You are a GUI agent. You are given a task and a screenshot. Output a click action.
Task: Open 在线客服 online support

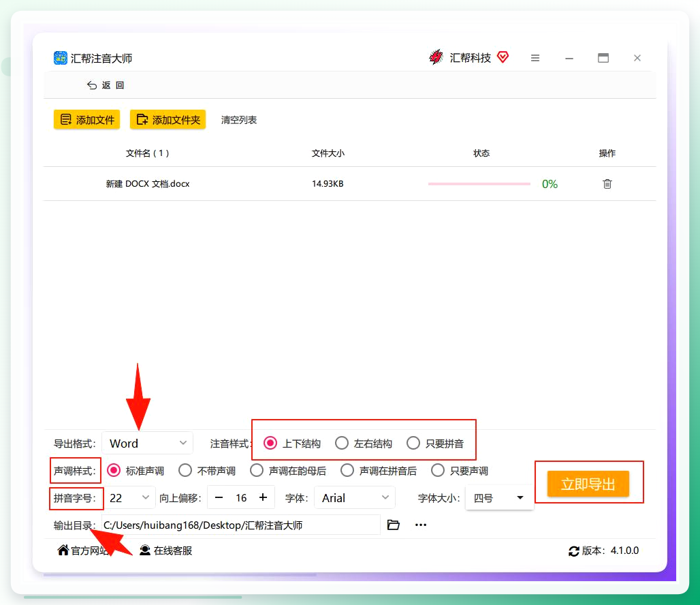coord(165,550)
